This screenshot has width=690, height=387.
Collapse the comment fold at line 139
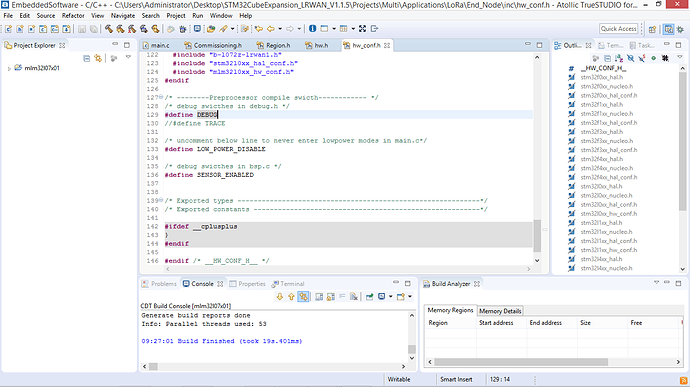tap(161, 200)
